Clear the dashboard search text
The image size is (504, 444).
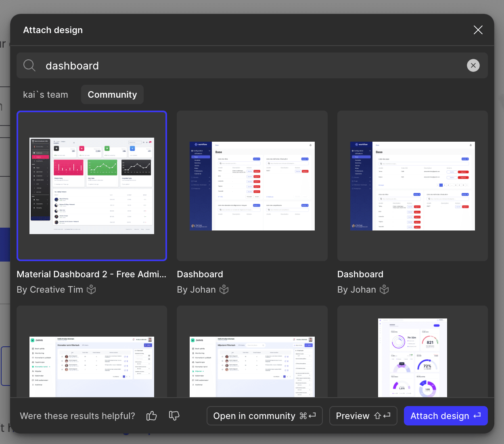coord(473,65)
